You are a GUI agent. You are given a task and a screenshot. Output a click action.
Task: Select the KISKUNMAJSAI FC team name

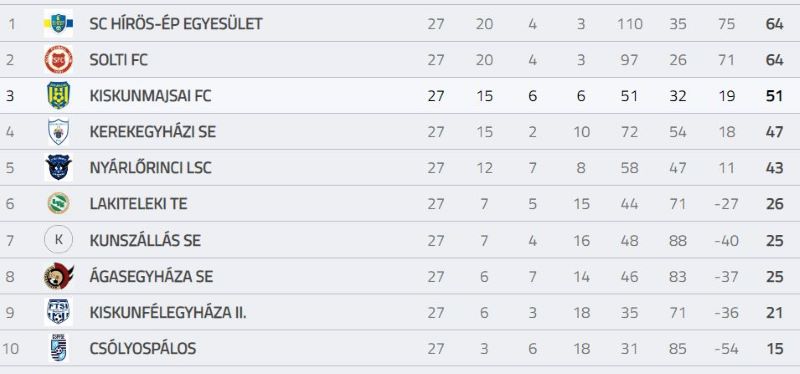tap(151, 96)
